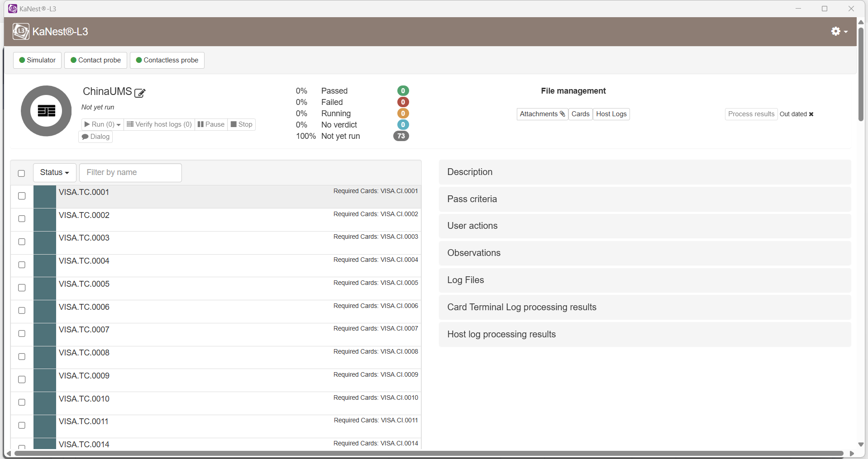
Task: Expand the Log Files section
Action: click(x=645, y=280)
